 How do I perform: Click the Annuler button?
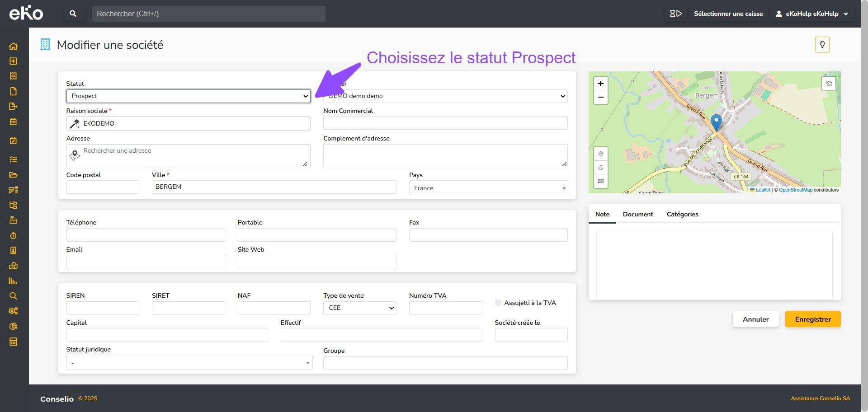[755, 319]
